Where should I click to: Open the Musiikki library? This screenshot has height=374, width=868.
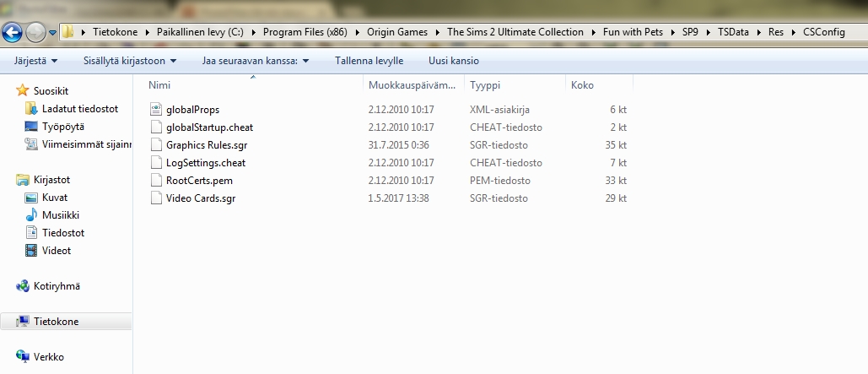(62, 215)
